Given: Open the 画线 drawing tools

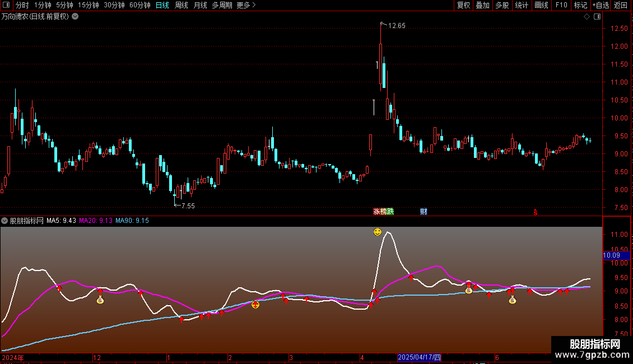Looking at the screenshot, I should coord(541,5).
